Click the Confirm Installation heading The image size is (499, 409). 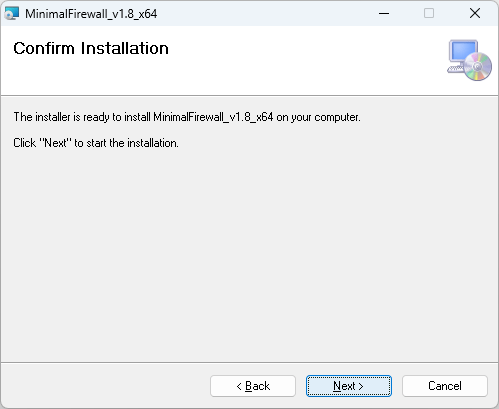(x=91, y=48)
